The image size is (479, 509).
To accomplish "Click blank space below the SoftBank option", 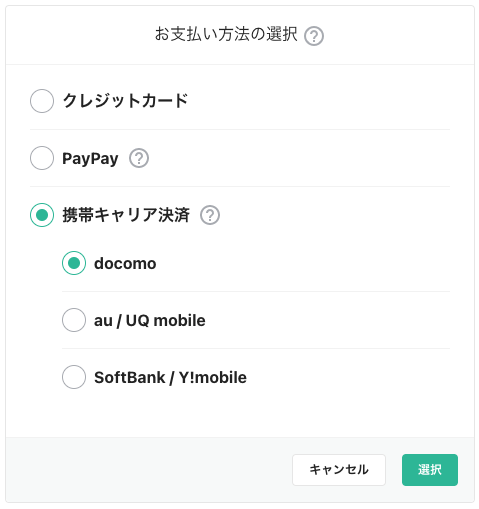I will 239,413.
